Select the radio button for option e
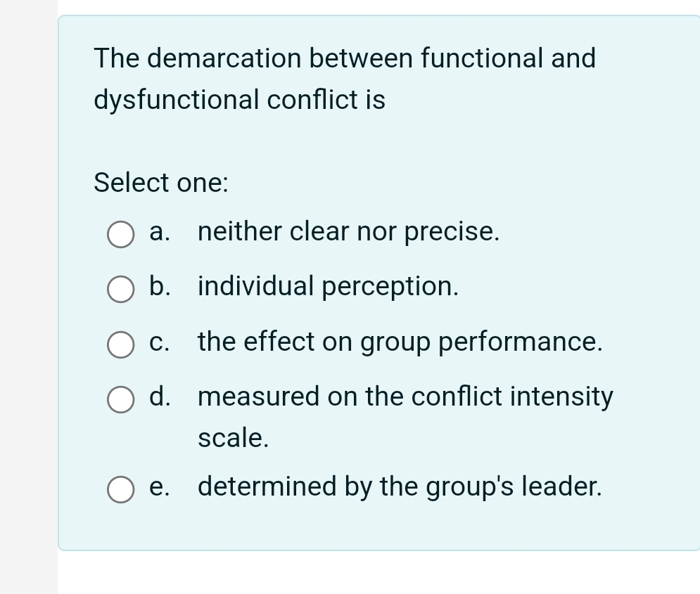700x594 pixels. coord(121,489)
